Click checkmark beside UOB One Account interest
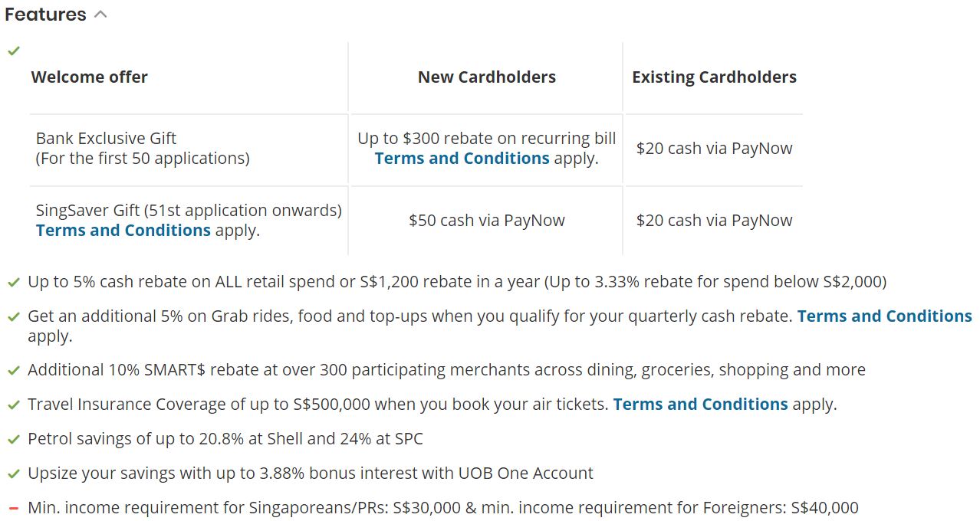The image size is (980, 521). pyautogui.click(x=13, y=474)
